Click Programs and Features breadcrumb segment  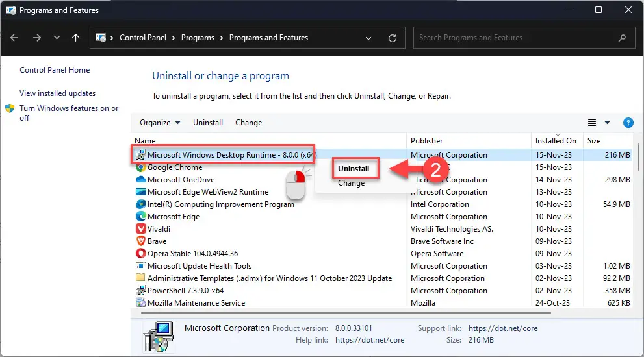tap(268, 38)
